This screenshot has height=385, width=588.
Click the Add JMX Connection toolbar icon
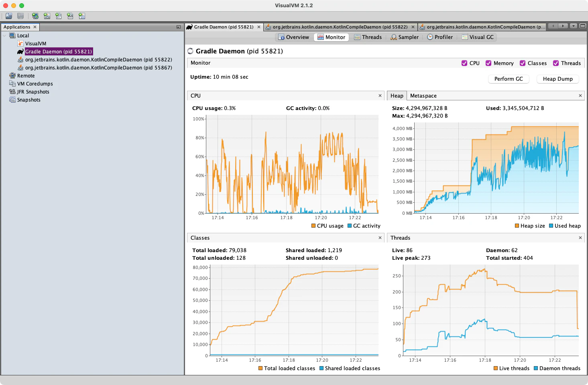(47, 16)
